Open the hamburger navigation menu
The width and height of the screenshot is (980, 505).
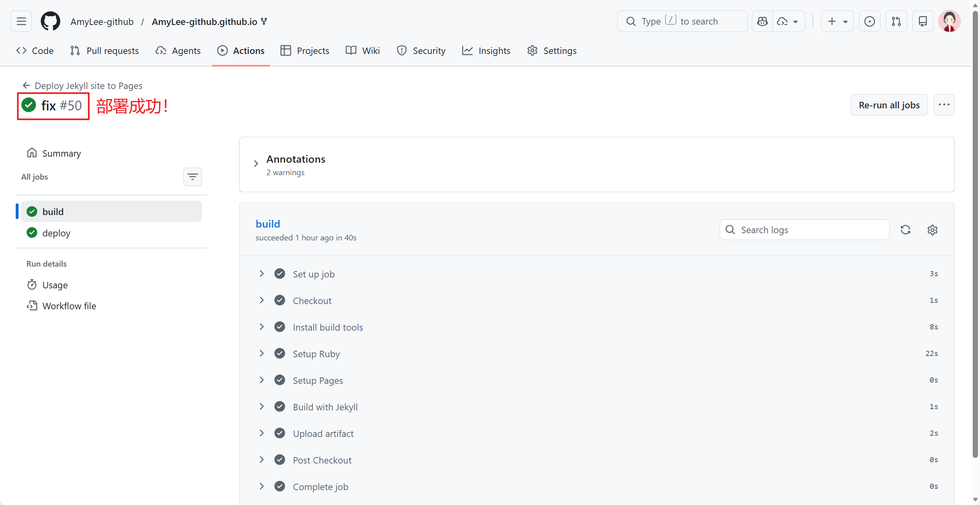tap(21, 21)
